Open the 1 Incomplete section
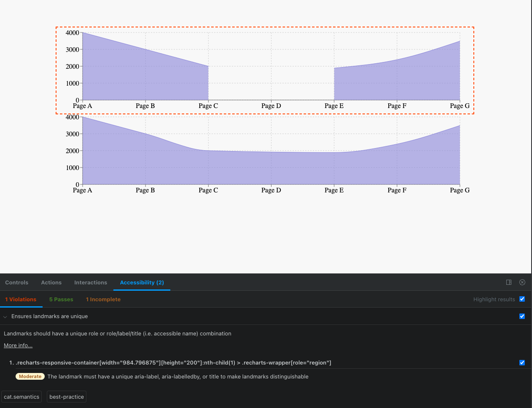Image resolution: width=532 pixels, height=408 pixels. (103, 299)
